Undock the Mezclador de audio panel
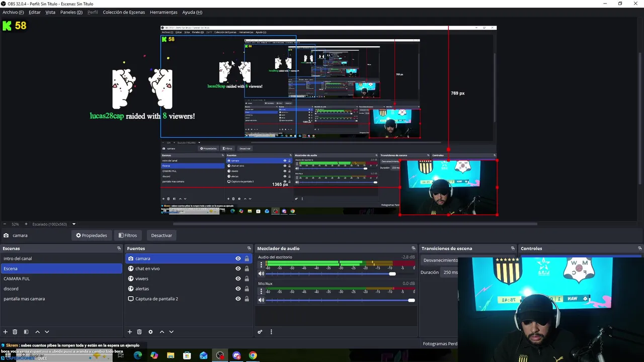The image size is (644, 362). click(414, 248)
